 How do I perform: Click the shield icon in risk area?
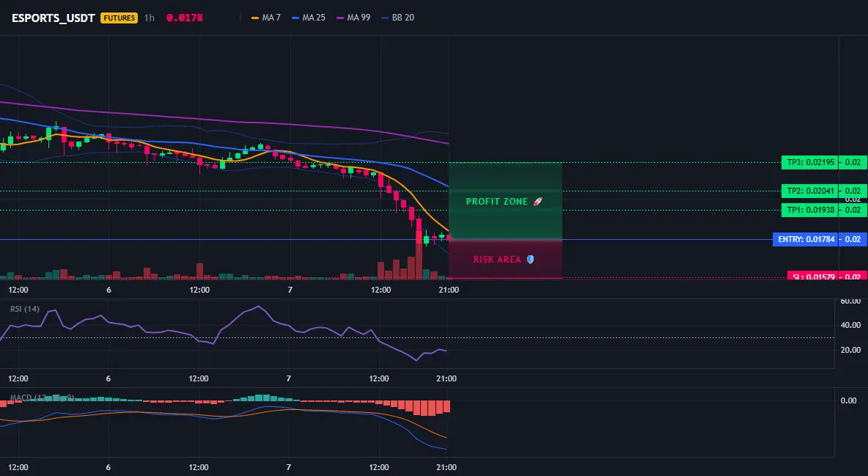[x=530, y=260]
